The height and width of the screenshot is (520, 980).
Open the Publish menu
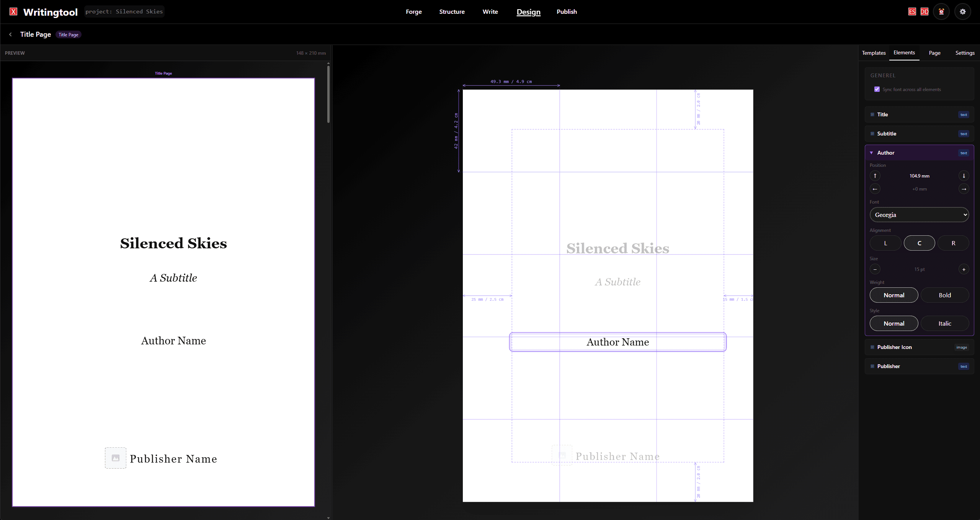[567, 11]
